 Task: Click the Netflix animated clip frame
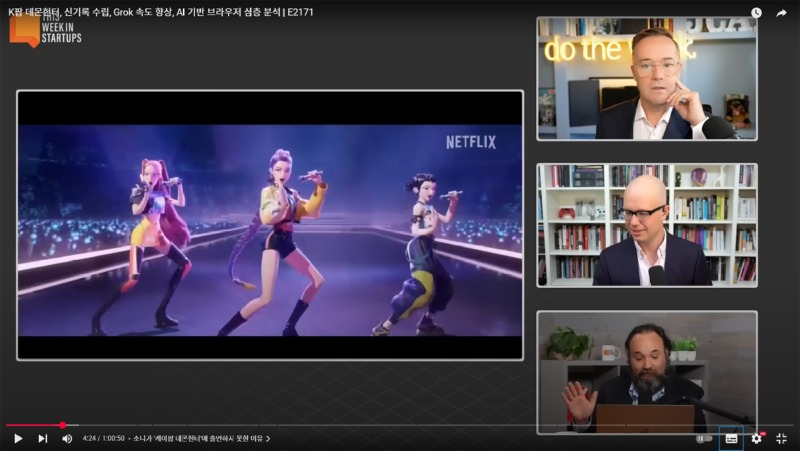[x=270, y=225]
